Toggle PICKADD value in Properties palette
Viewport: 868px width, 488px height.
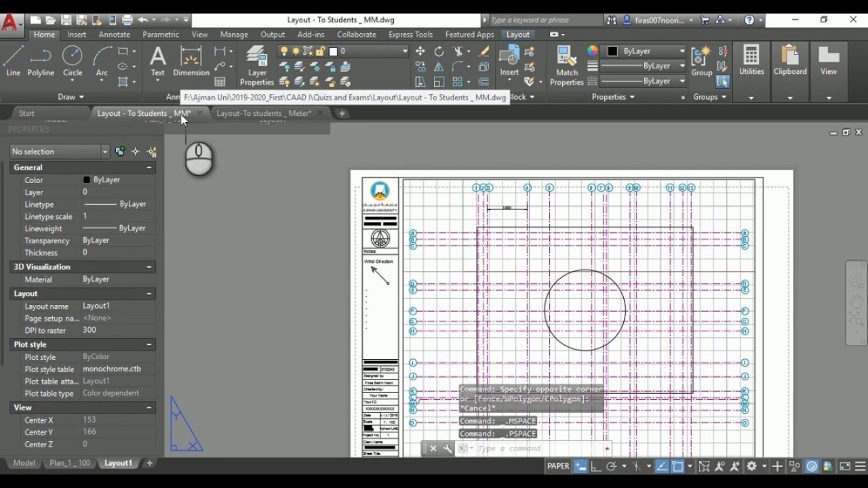(120, 152)
